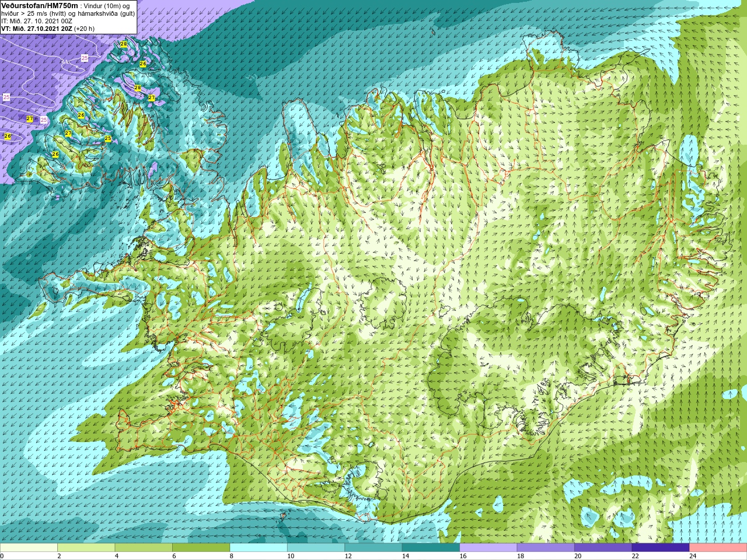The image size is (747, 560).
Task: Click the "(+20 h)" forecast offset text
Action: point(85,28)
